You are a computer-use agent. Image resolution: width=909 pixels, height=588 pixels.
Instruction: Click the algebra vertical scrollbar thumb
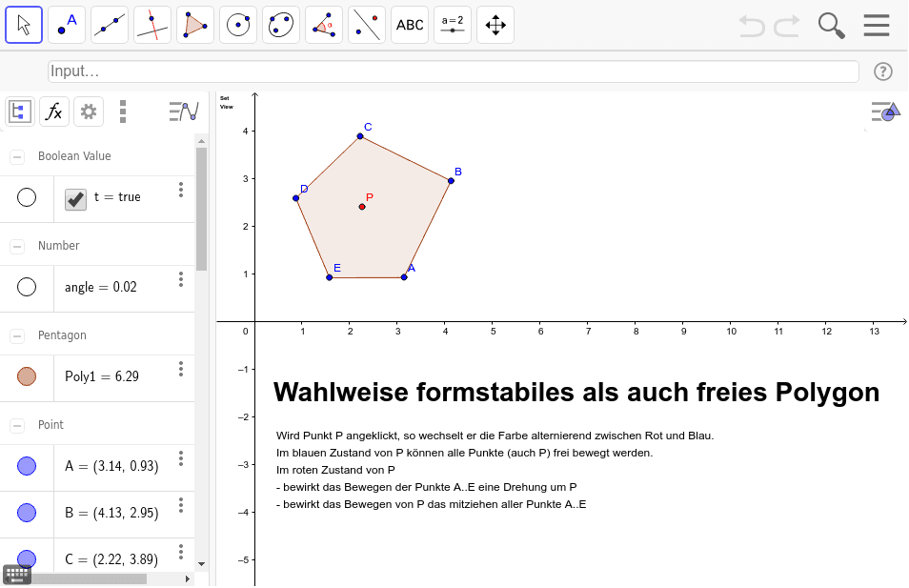coord(201,209)
